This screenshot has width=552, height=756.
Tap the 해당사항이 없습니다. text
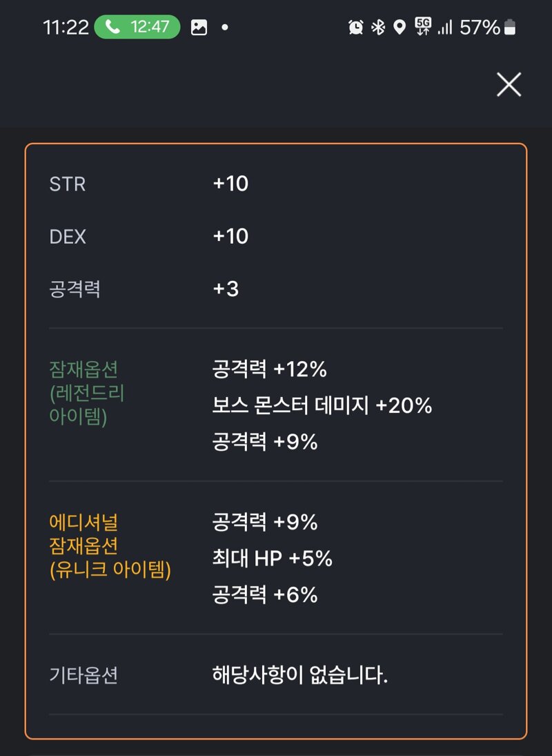[x=300, y=675]
